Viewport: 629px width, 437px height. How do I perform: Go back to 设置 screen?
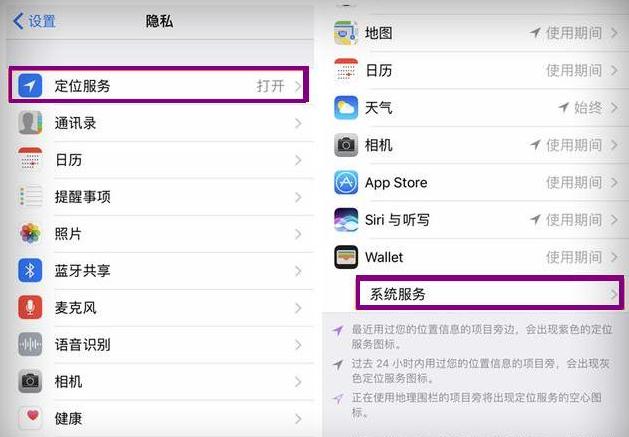coord(34,21)
